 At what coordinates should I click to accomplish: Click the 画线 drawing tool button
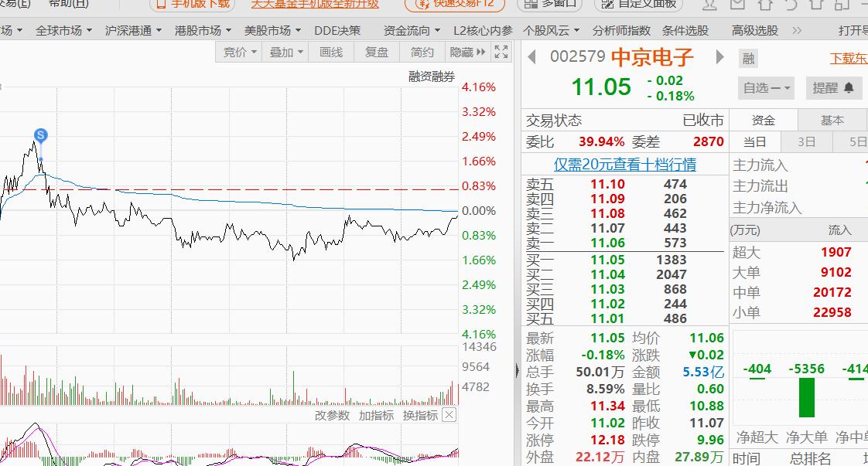tap(331, 53)
